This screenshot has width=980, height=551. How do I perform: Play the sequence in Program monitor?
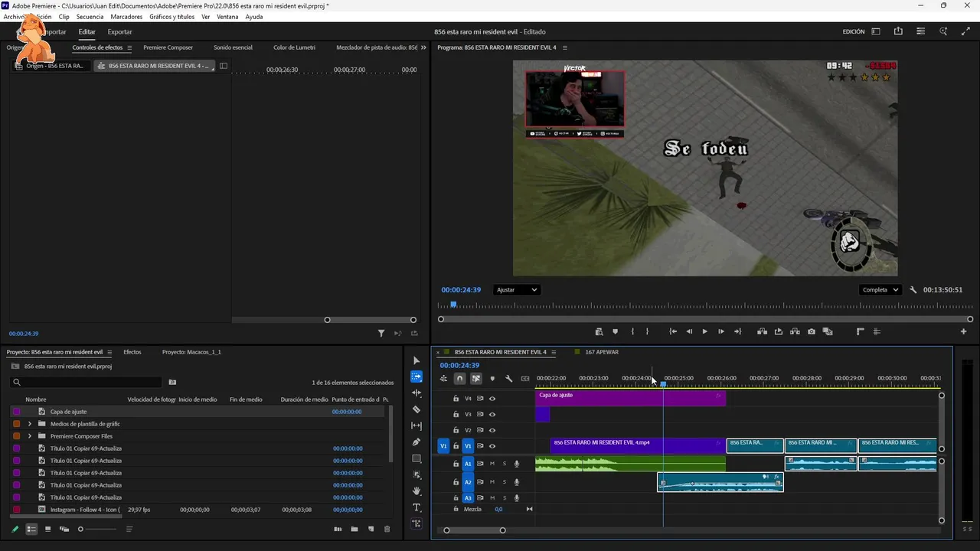(704, 331)
